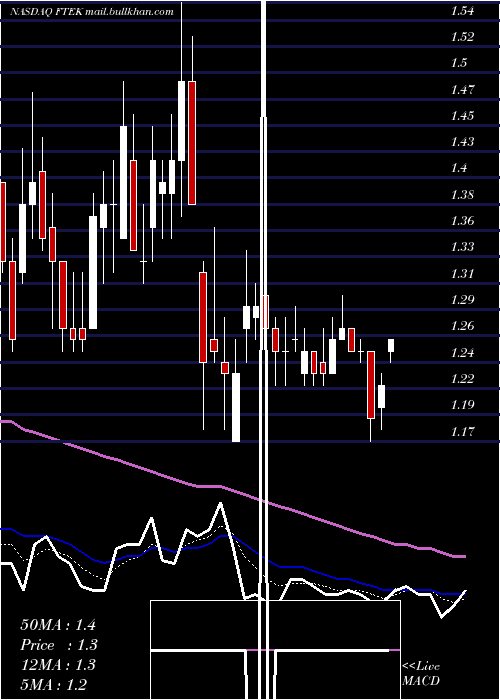Click the 1.33 price axis label
Viewport: 500px width, 700px height.
[x=462, y=247]
